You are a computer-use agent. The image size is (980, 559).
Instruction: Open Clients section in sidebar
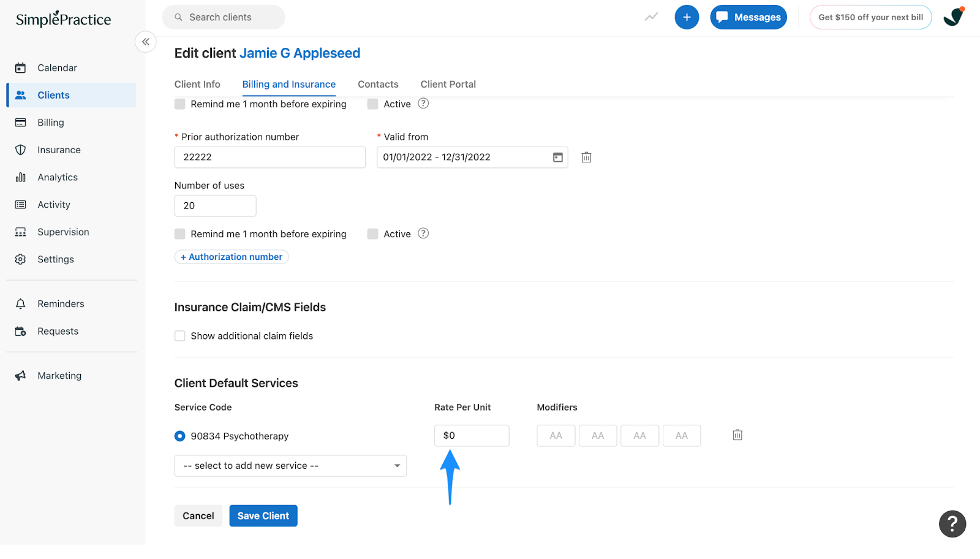point(72,95)
